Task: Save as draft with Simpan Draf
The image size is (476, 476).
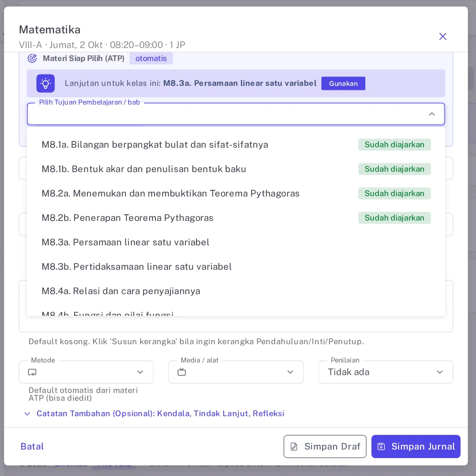Action: [x=325, y=447]
